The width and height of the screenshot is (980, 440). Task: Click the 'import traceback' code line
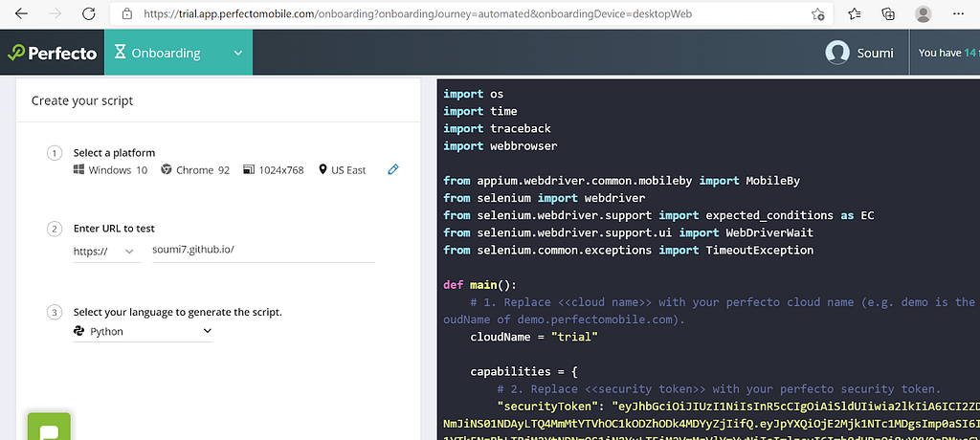click(x=497, y=129)
